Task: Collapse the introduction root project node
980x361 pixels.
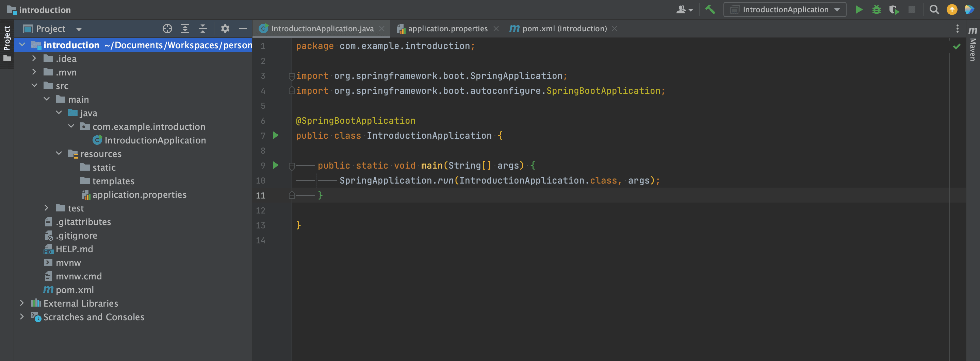Action: coord(22,45)
